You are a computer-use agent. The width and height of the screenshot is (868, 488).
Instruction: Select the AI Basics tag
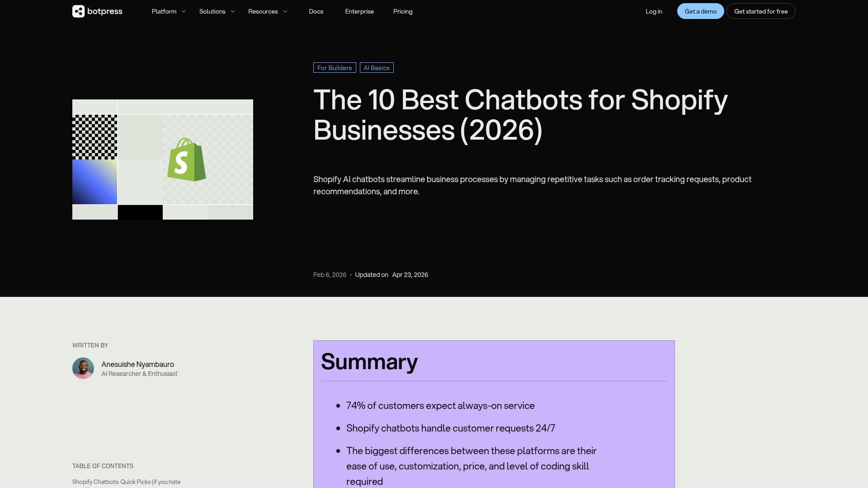(x=377, y=68)
